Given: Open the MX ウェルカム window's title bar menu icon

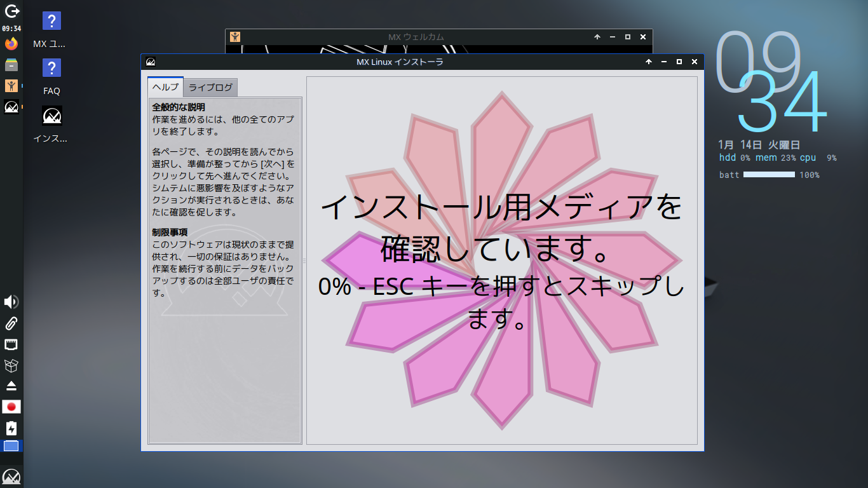Looking at the screenshot, I should (235, 37).
